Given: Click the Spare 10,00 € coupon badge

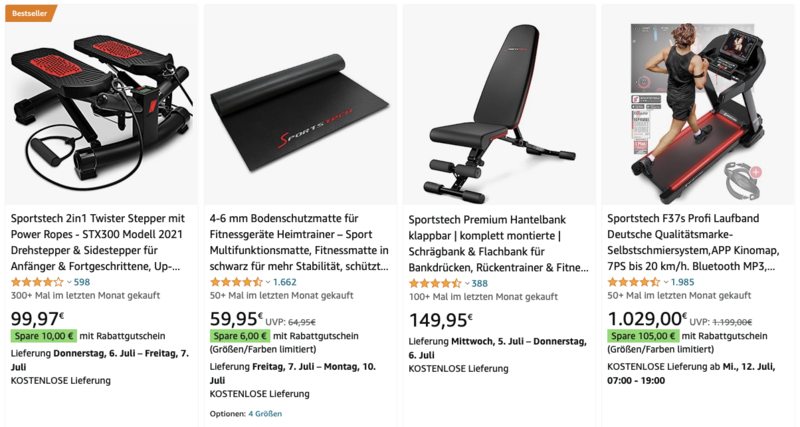Looking at the screenshot, I should click(x=42, y=336).
